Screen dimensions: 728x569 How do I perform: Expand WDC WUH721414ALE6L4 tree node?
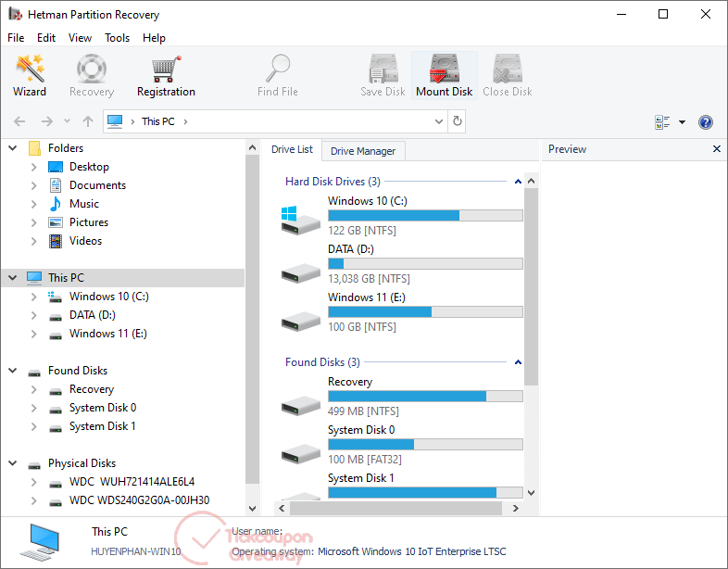33,482
